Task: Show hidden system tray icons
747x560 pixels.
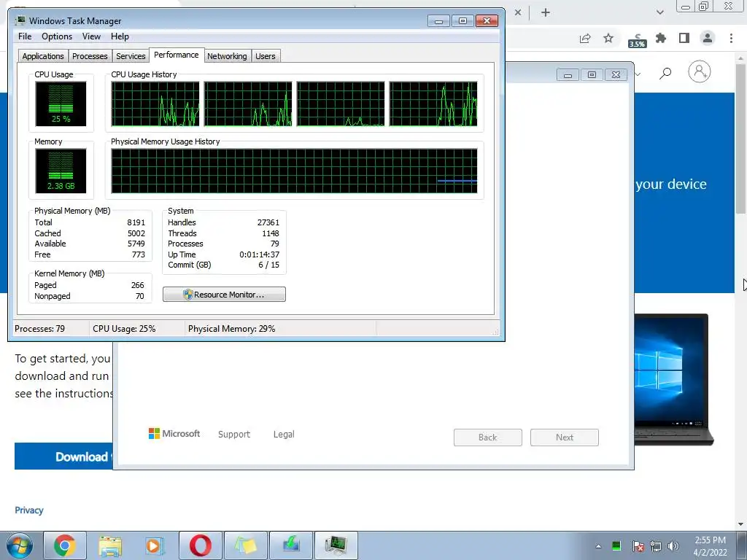Action: click(598, 546)
